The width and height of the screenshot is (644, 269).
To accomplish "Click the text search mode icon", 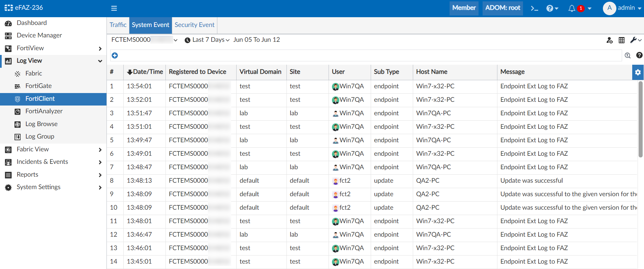I will tap(627, 56).
